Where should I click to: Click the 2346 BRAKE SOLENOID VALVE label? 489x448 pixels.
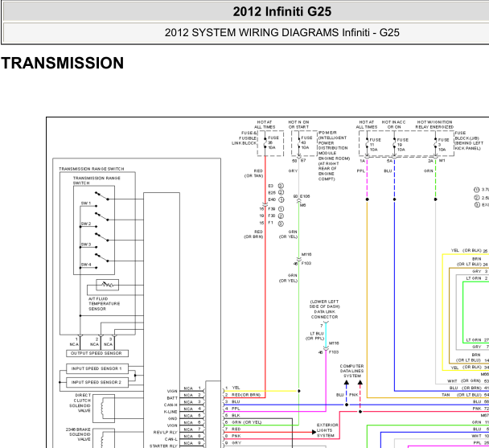coord(78,434)
